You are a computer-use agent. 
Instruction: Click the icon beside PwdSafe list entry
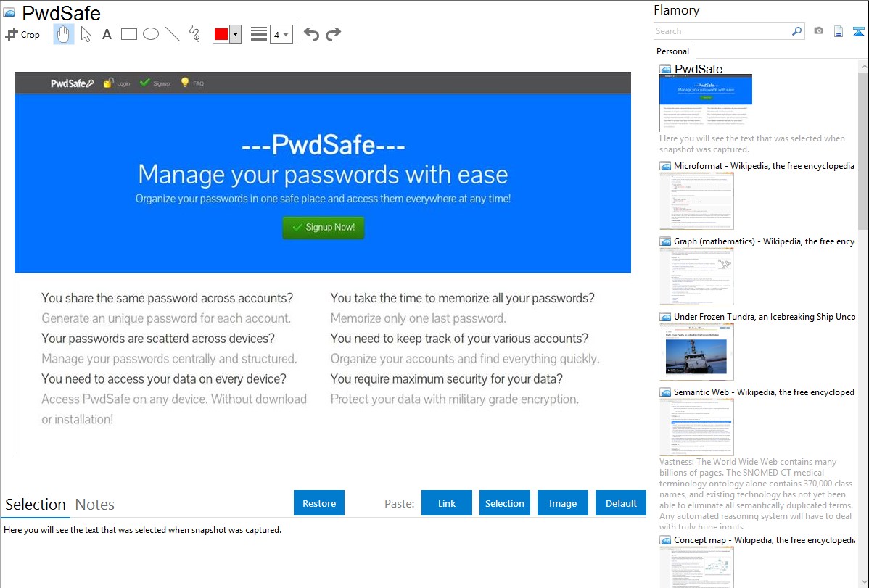pos(665,69)
